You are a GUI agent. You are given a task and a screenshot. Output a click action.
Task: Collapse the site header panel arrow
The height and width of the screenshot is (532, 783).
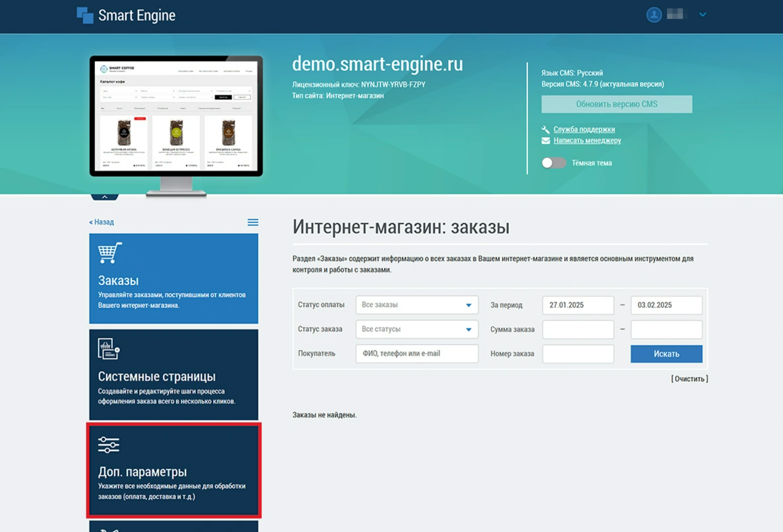105,197
